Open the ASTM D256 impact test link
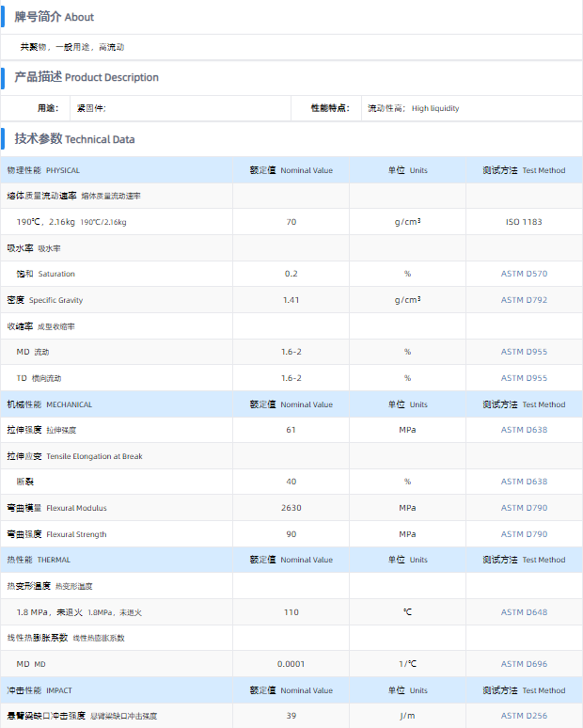The width and height of the screenshot is (583, 728). (524, 716)
